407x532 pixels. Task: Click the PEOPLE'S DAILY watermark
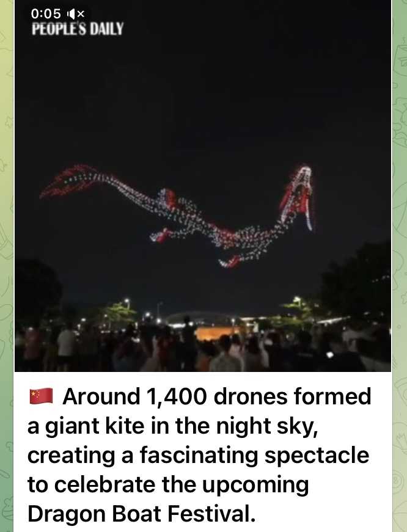click(x=78, y=29)
